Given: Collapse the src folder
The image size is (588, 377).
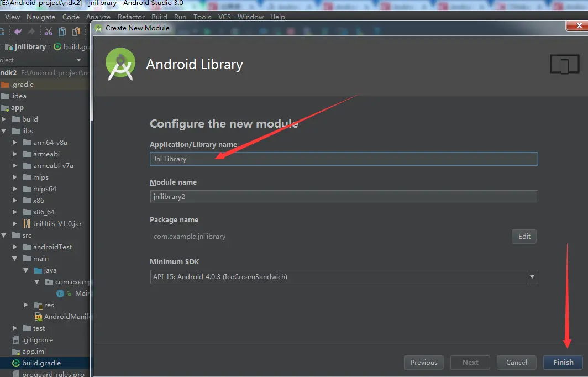Looking at the screenshot, I should [x=4, y=235].
